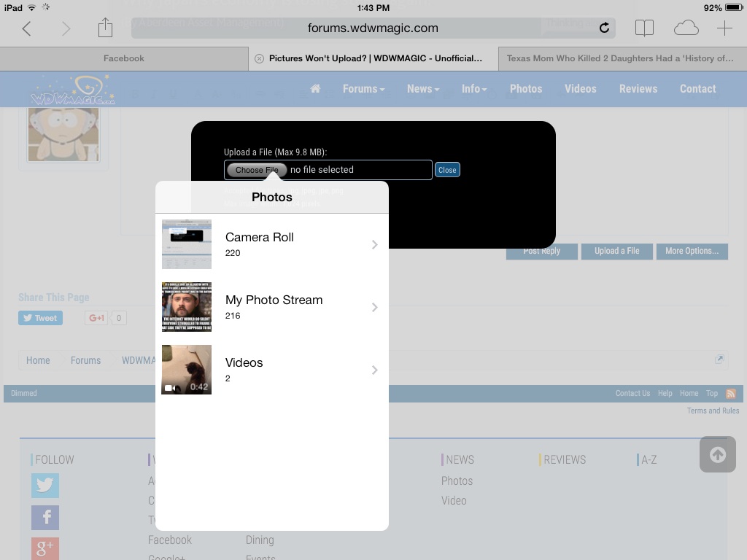Viewport: 747px width, 560px height.
Task: Switch to the Facebook tab
Action: point(124,58)
